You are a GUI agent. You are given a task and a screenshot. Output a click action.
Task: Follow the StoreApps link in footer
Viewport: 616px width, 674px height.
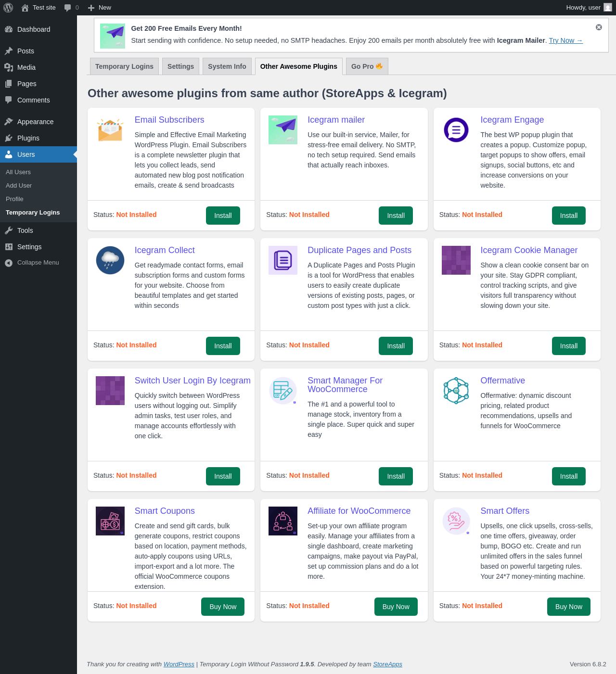[x=387, y=664]
